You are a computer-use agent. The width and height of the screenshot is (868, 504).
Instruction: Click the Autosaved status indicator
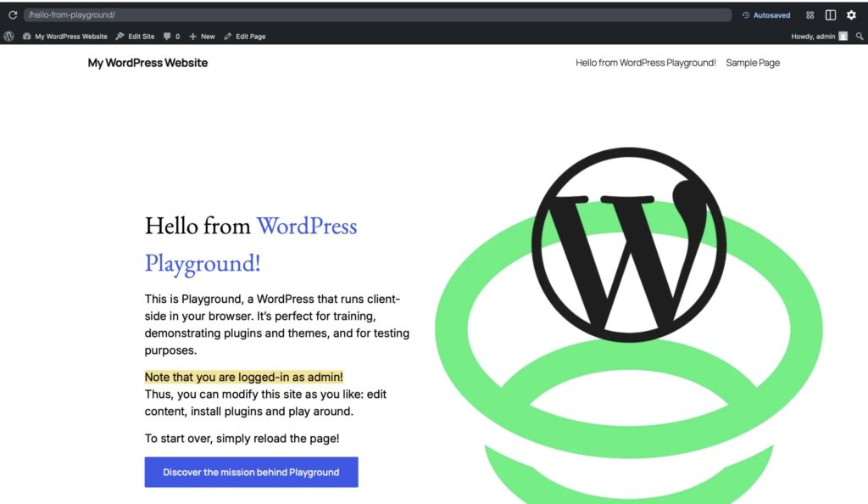coord(766,15)
